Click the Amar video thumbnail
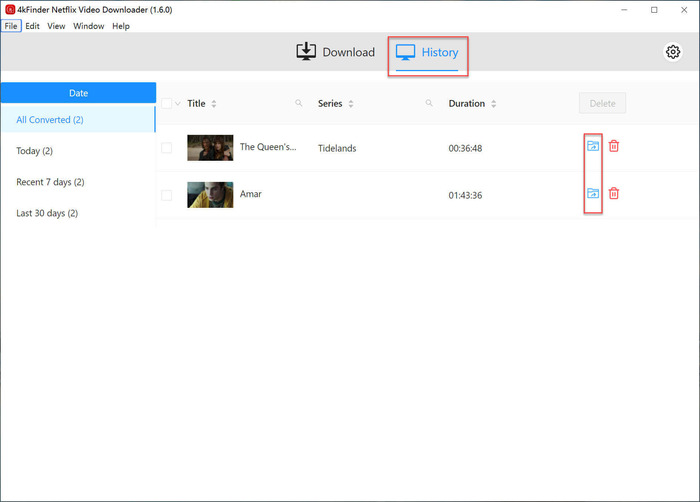 coord(210,194)
